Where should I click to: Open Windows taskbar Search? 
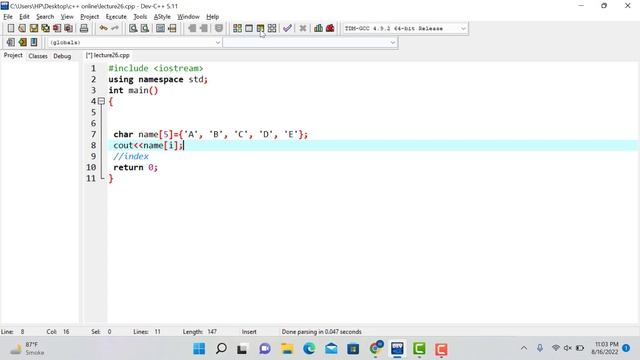[221, 349]
